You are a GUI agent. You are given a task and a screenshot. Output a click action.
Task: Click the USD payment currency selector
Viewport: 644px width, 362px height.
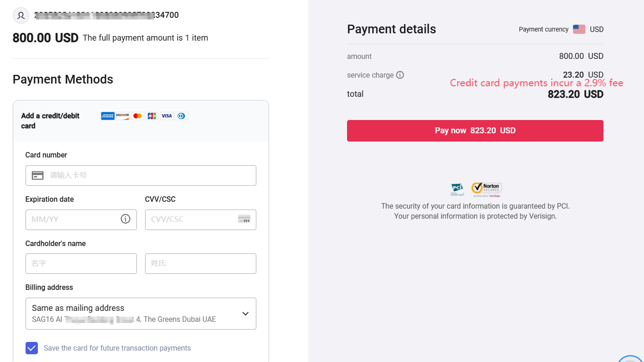(588, 29)
